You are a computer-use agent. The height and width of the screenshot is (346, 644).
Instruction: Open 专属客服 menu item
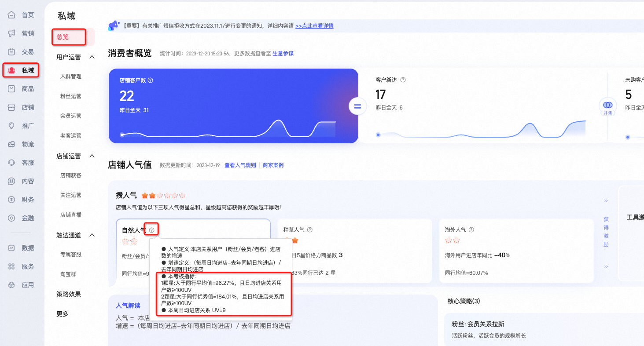click(x=71, y=255)
